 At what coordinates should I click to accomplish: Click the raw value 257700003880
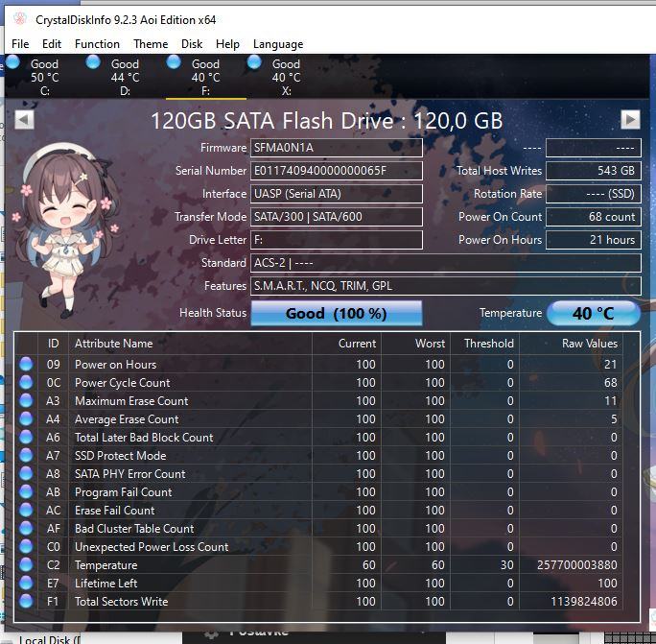577,565
